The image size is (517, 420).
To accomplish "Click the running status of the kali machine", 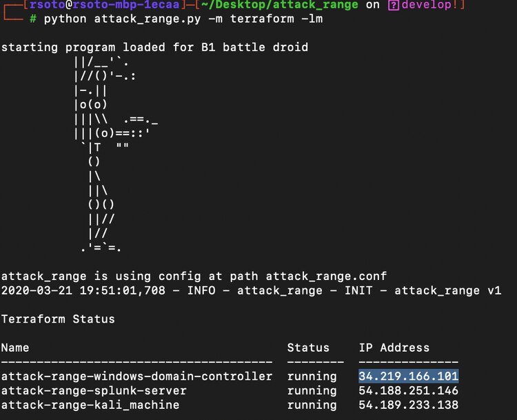I will pyautogui.click(x=312, y=405).
